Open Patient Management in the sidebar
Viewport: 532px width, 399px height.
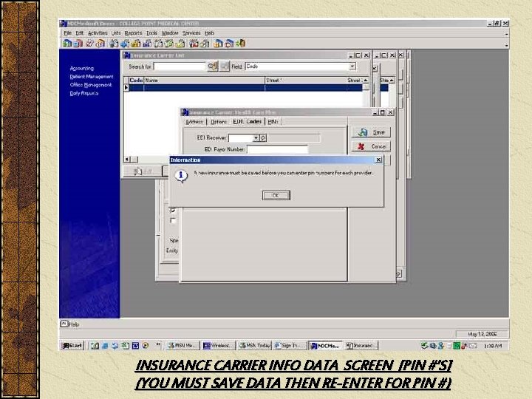click(92, 77)
